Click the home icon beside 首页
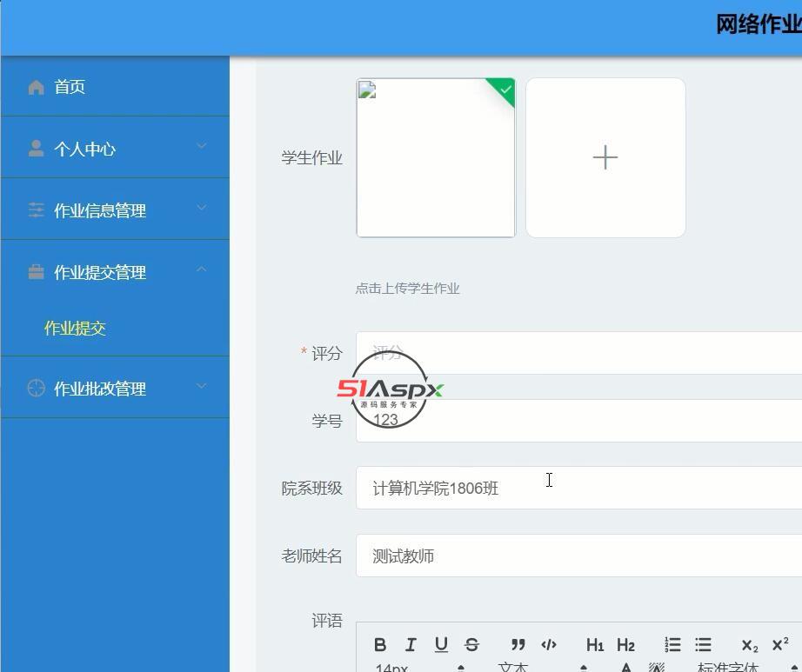802x672 pixels. pyautogui.click(x=36, y=88)
